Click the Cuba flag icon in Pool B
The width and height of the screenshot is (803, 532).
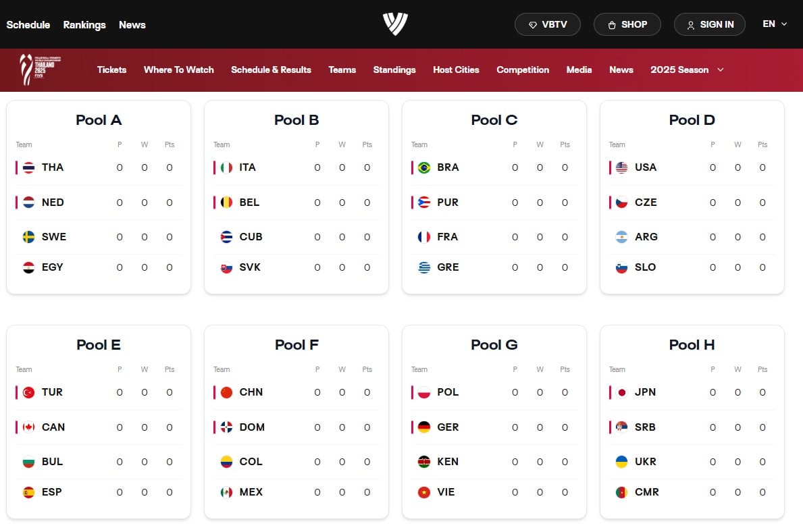(x=226, y=237)
